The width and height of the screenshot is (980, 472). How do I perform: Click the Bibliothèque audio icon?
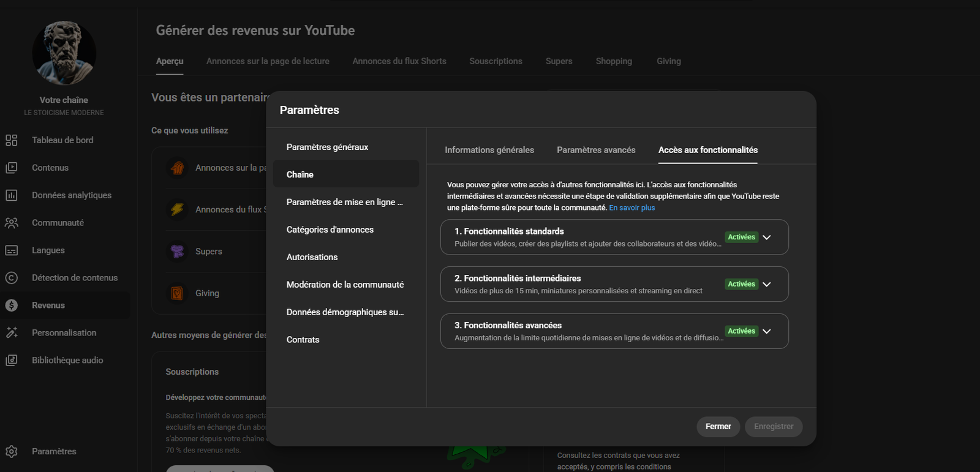click(12, 361)
